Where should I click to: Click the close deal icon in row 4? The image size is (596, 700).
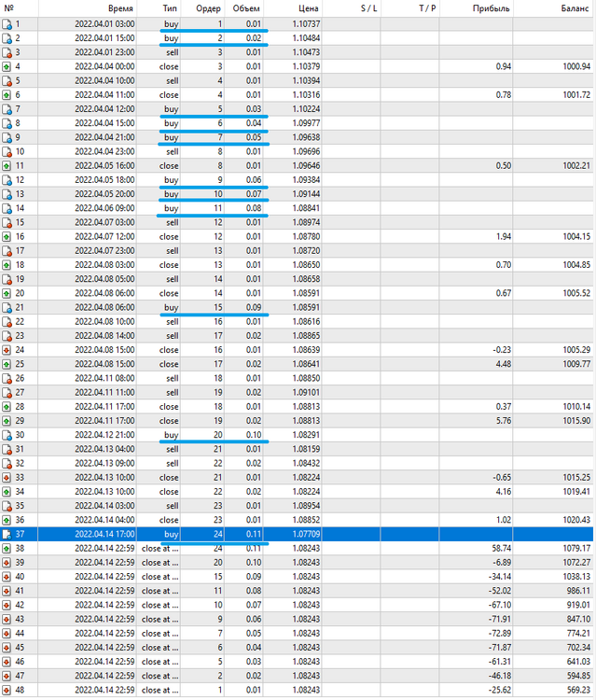(x=7, y=67)
